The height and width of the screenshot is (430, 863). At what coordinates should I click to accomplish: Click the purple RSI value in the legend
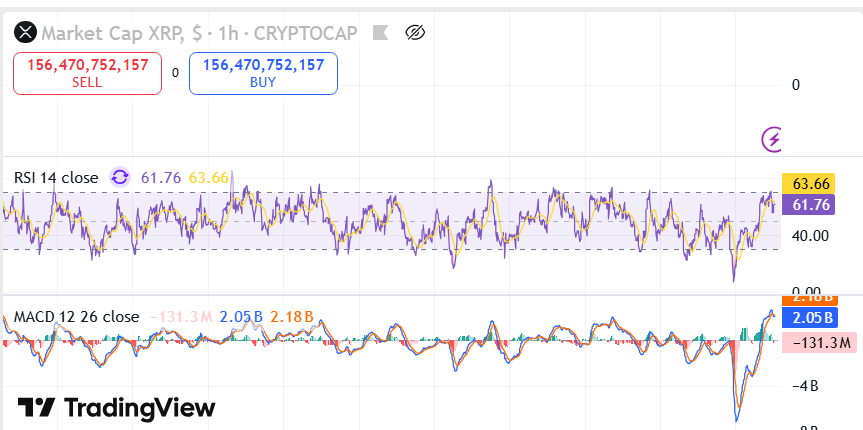click(160, 177)
